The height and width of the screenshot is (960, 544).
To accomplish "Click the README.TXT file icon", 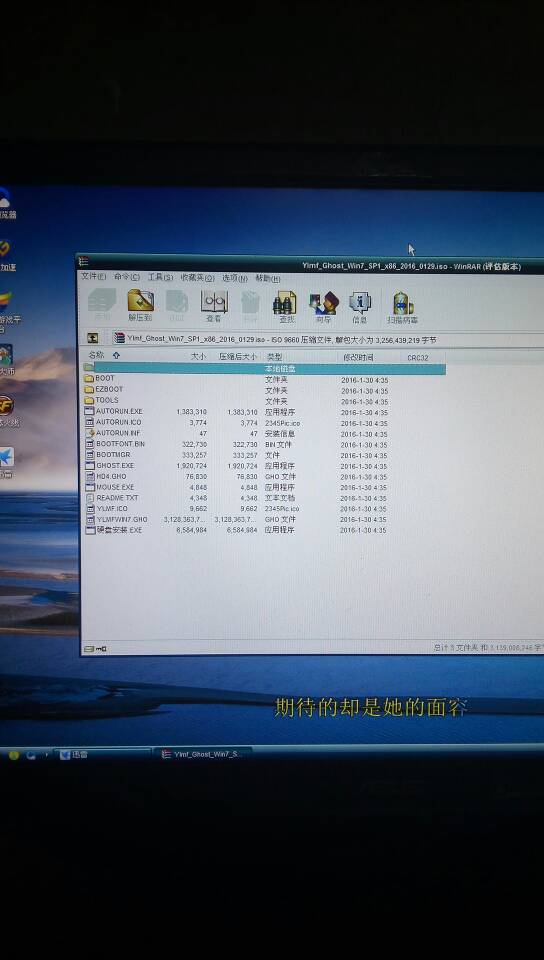I will [89, 498].
